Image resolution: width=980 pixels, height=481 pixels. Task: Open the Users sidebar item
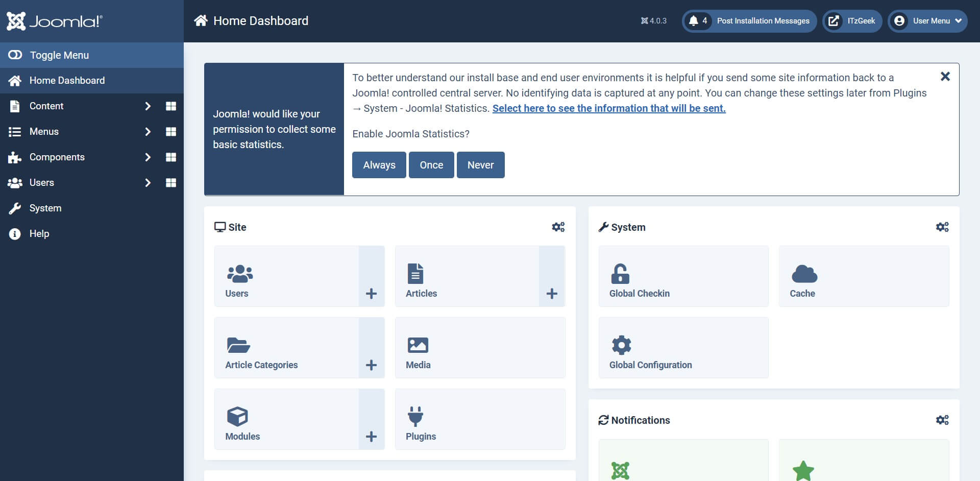(x=42, y=183)
